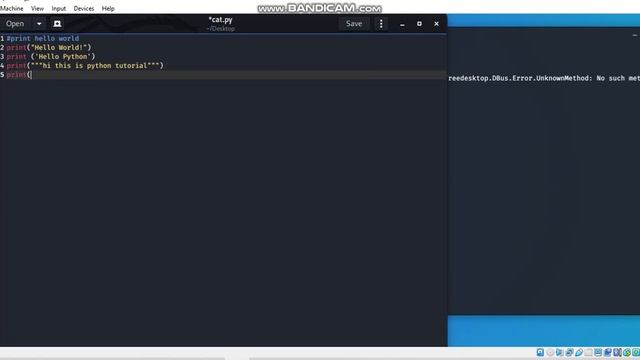Click the hard disk activity icon in status bar
640x360 pixels.
click(540, 352)
